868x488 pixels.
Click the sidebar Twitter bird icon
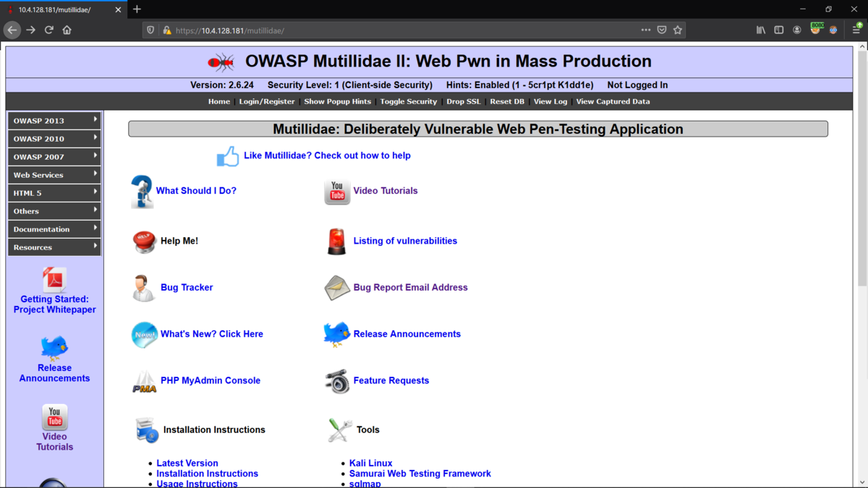pos(54,348)
